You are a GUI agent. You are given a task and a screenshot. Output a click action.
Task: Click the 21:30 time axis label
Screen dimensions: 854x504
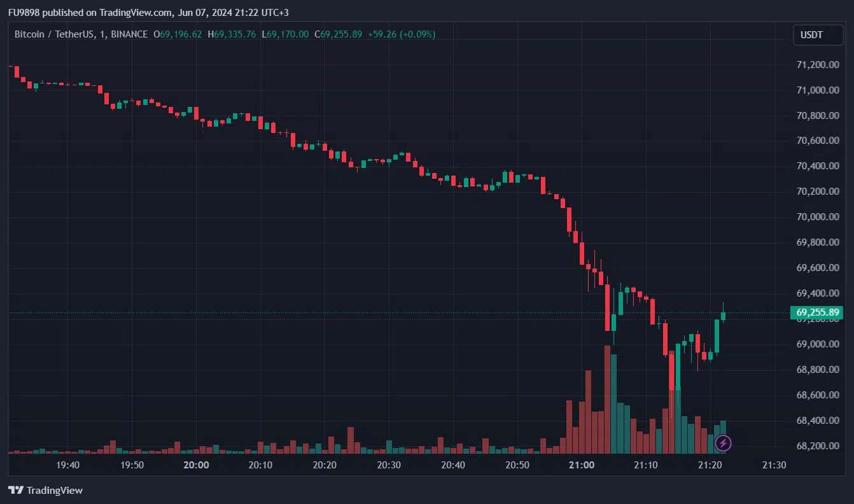point(774,465)
